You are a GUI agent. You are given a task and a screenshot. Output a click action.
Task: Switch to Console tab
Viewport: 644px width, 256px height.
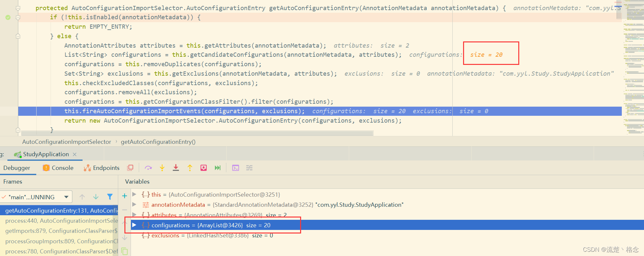pyautogui.click(x=58, y=168)
